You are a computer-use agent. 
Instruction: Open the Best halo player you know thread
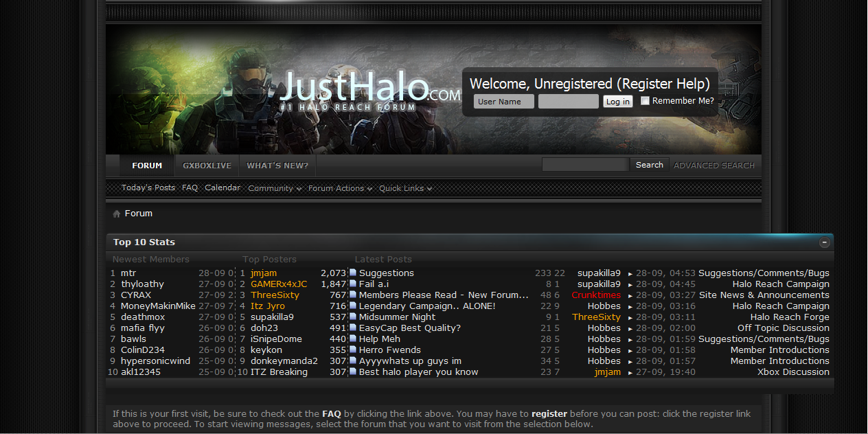pyautogui.click(x=419, y=372)
